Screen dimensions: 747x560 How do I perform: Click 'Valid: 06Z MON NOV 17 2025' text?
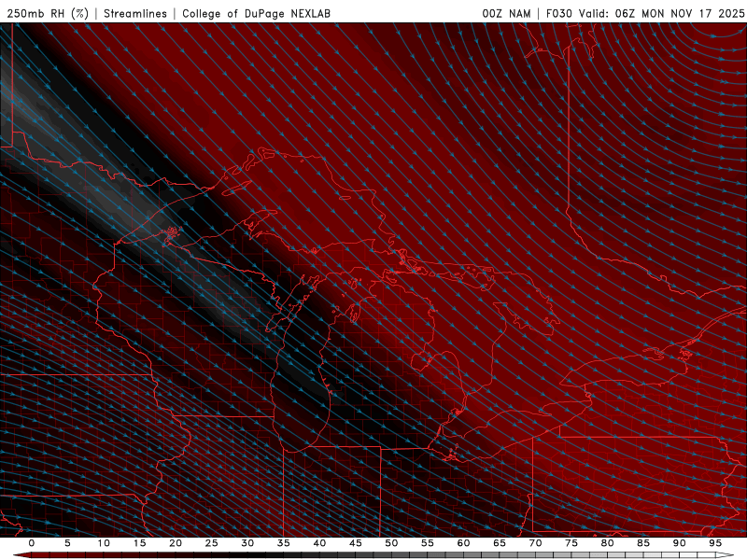(x=661, y=13)
